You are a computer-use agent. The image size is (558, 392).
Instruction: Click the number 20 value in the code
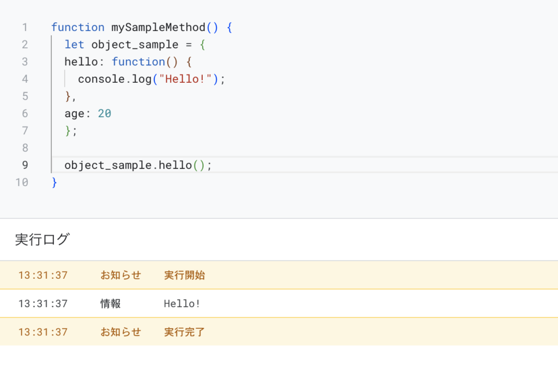105,113
